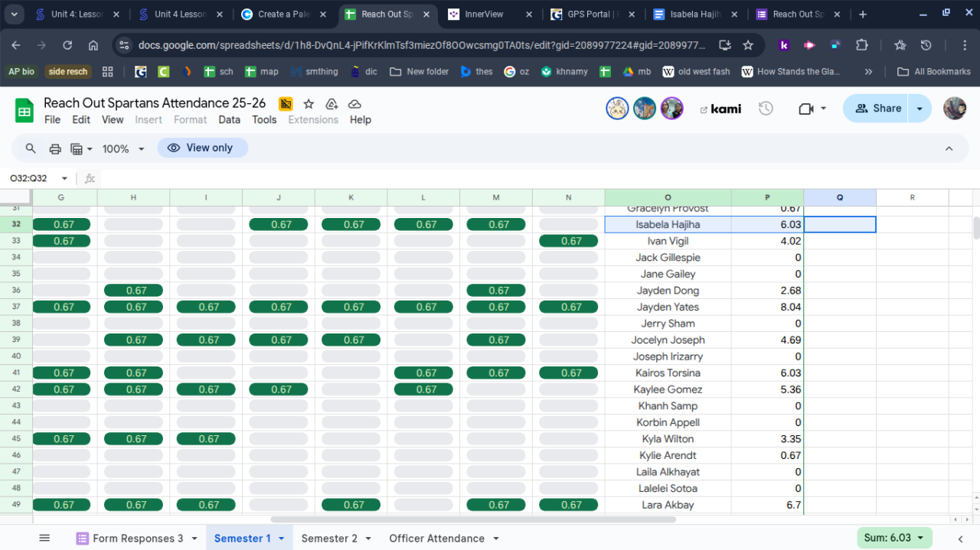This screenshot has height=550, width=980.
Task: Open the all sheets hamburger menu
Action: pos(44,539)
